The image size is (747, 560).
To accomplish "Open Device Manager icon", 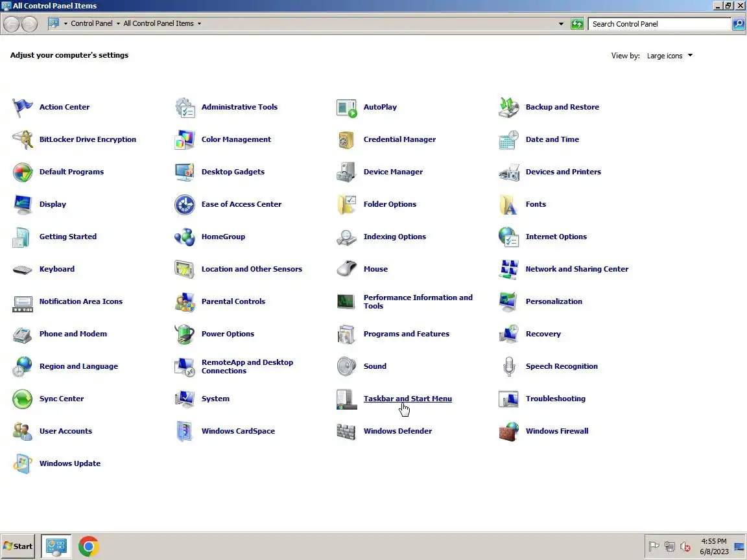I will 346,172.
